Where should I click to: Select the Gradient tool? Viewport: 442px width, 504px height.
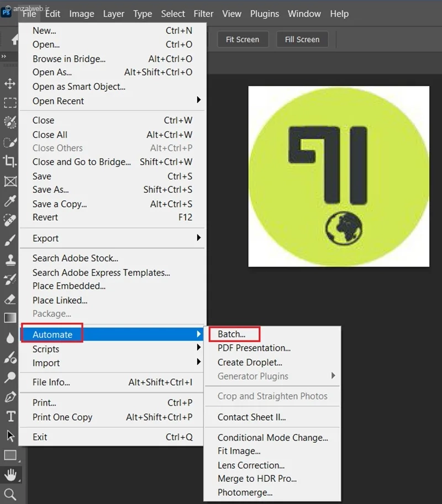(10, 318)
